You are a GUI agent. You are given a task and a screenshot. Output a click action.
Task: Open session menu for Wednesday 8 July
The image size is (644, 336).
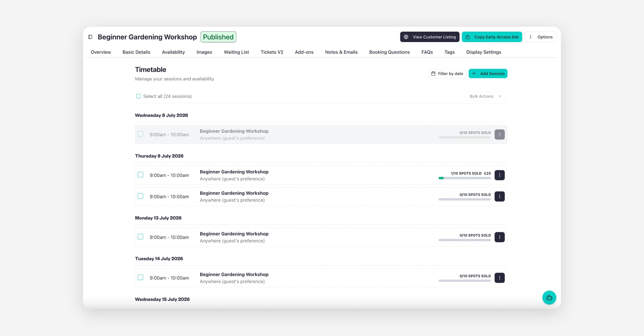point(499,135)
